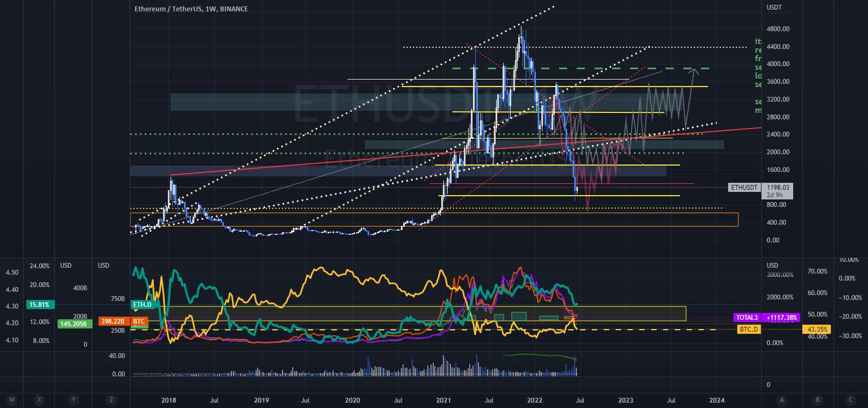The image size is (868, 408).
Task: Click the USDT price axis header
Action: 774,8
